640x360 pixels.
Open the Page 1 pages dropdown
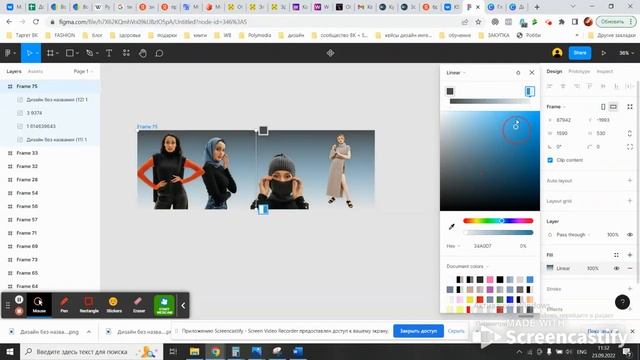pyautogui.click(x=83, y=71)
